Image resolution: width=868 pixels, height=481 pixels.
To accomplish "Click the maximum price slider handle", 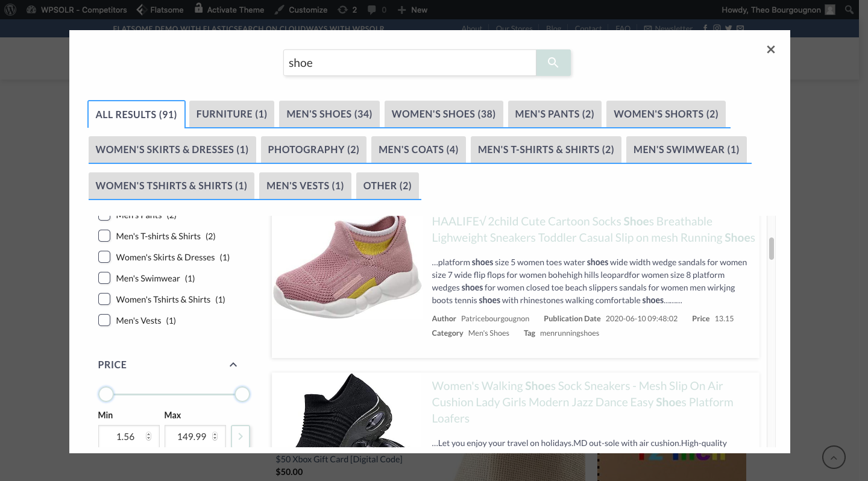I will coord(242,395).
